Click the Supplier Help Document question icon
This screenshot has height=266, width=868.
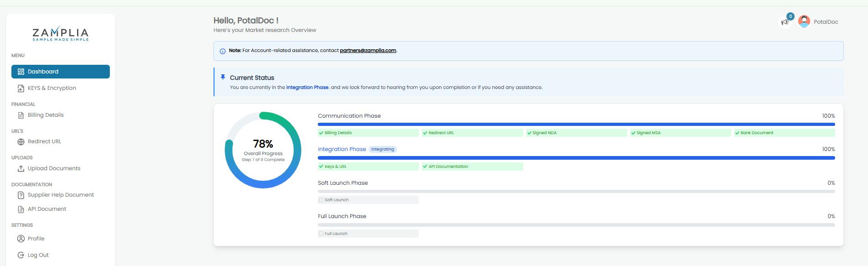click(x=21, y=195)
